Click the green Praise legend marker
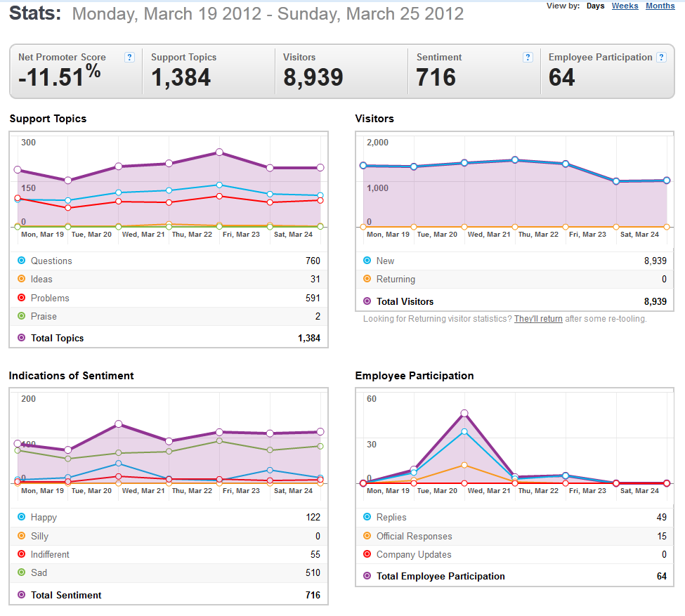Viewport: 685px width, 616px height. coord(21,316)
